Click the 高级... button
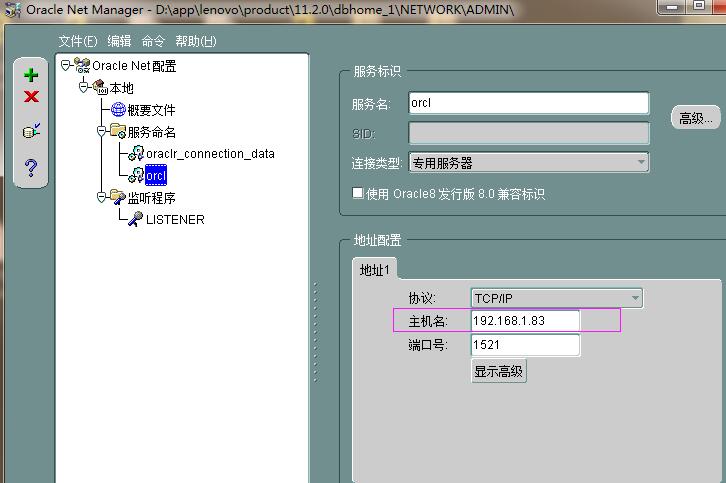 click(x=695, y=118)
